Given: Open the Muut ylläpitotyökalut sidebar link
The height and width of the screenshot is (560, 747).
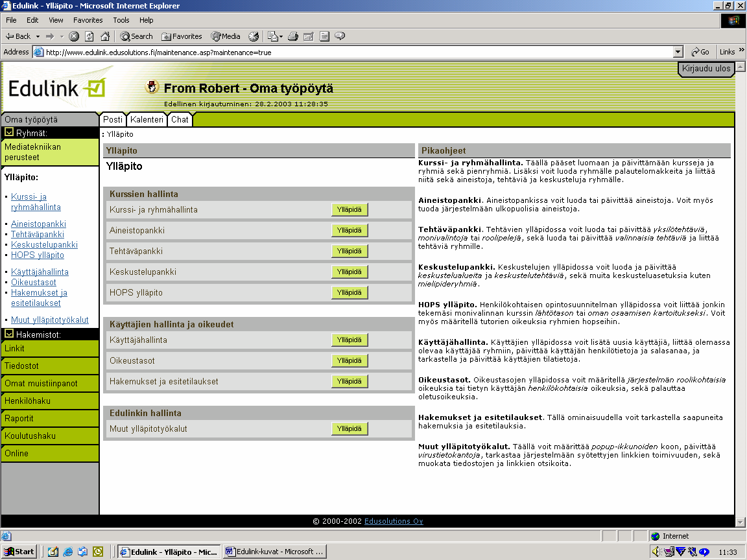Looking at the screenshot, I should tap(50, 320).
